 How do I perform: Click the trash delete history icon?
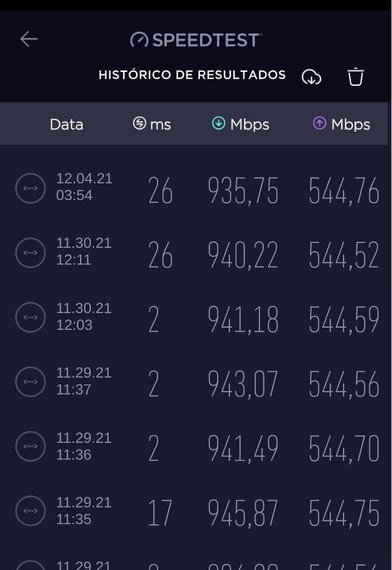[355, 77]
